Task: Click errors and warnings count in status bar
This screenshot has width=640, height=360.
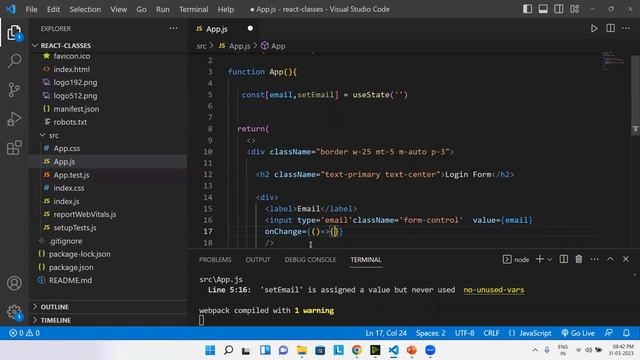Action: click(x=24, y=333)
